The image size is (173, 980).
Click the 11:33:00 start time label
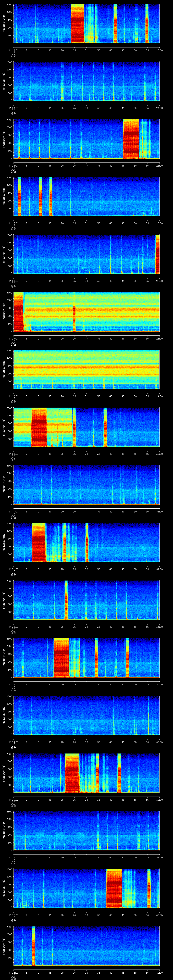13,684
